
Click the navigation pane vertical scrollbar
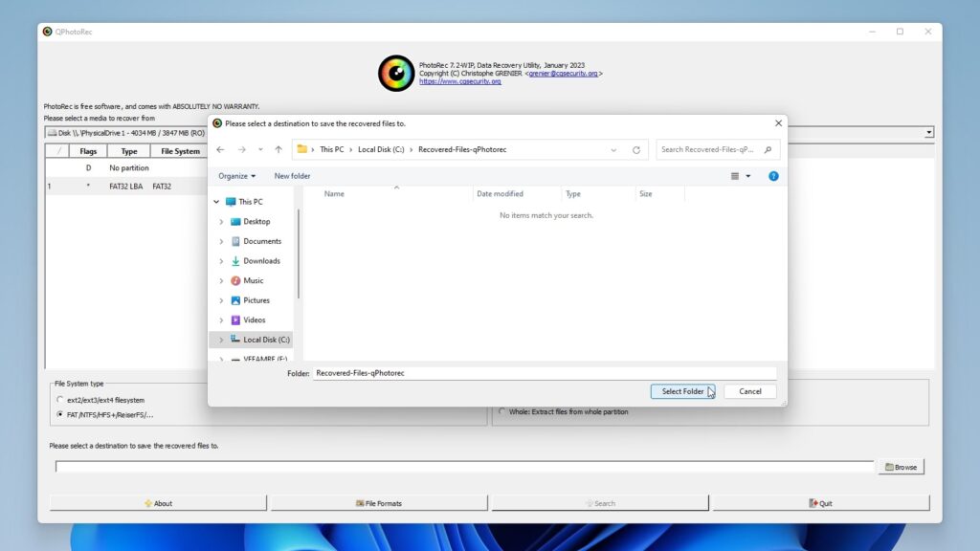tap(299, 253)
